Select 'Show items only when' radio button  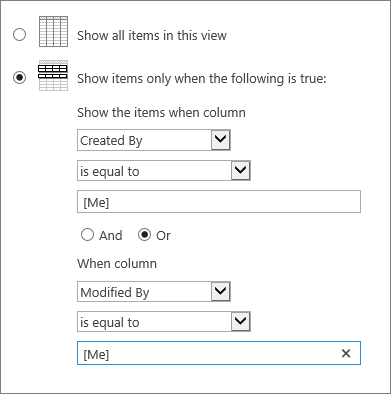pos(19,78)
